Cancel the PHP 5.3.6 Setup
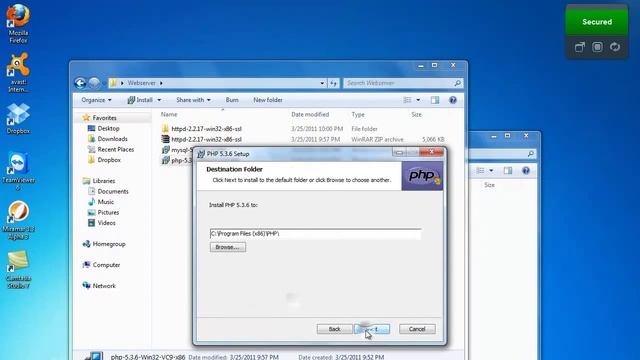Viewport: 640px width, 360px height. 417,329
